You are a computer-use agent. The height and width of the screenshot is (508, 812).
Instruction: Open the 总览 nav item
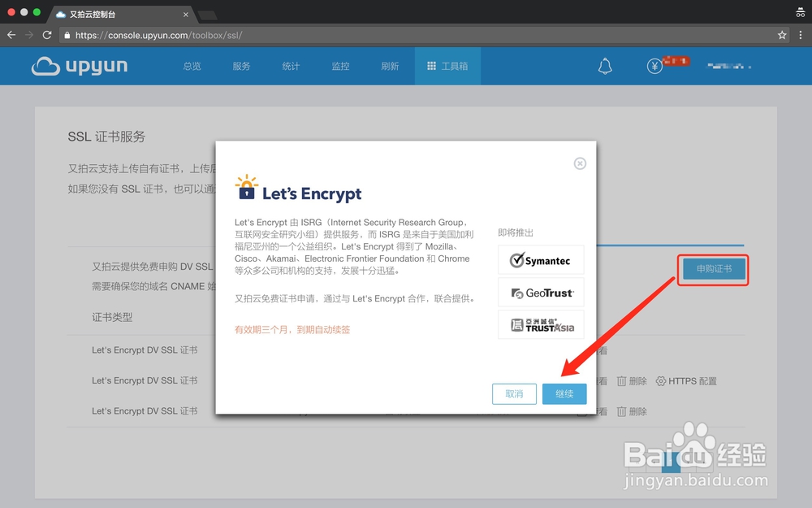point(192,66)
